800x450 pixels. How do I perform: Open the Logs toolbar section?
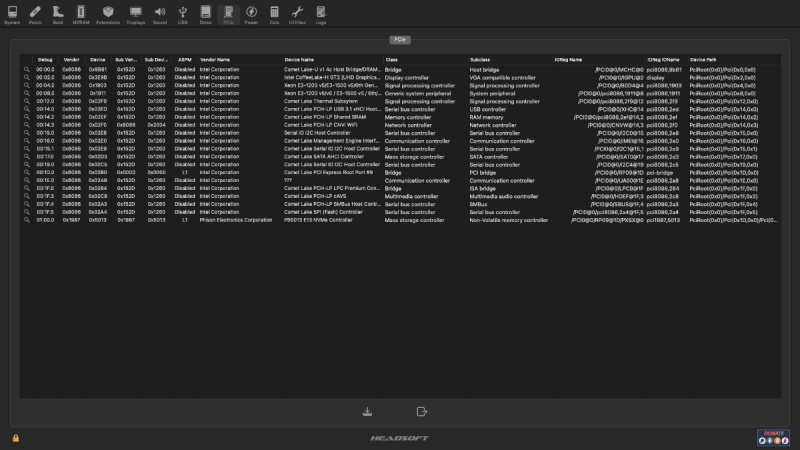click(x=320, y=15)
